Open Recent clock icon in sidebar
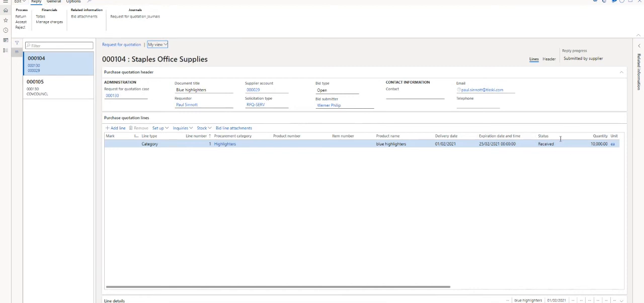The image size is (644, 303). coord(6,30)
